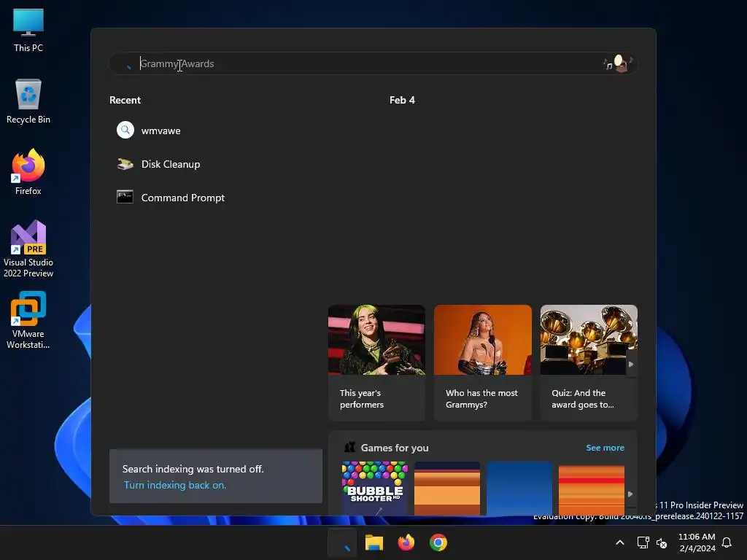Viewport: 747px width, 560px height.
Task: Click the blue third game tile
Action: [x=519, y=488]
